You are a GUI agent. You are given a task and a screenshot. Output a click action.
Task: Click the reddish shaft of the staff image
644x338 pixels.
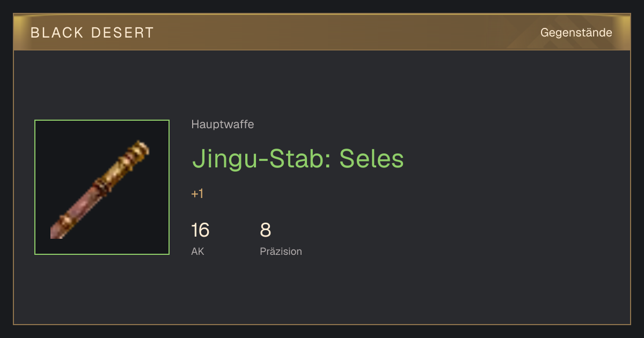tap(80, 208)
